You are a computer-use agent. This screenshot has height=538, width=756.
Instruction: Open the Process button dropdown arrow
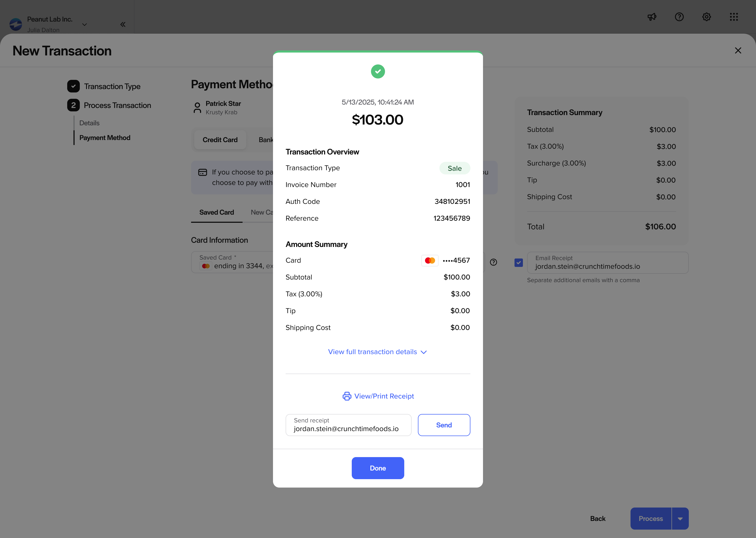click(680, 519)
